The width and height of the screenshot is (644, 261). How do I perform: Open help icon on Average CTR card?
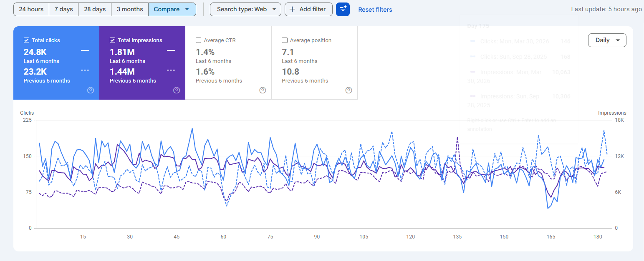[x=263, y=90]
